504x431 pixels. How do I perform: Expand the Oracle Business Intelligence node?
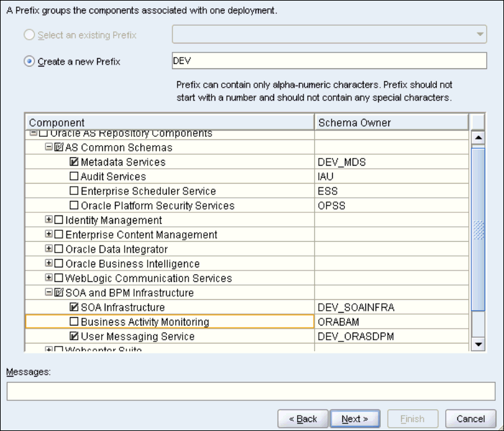click(49, 263)
